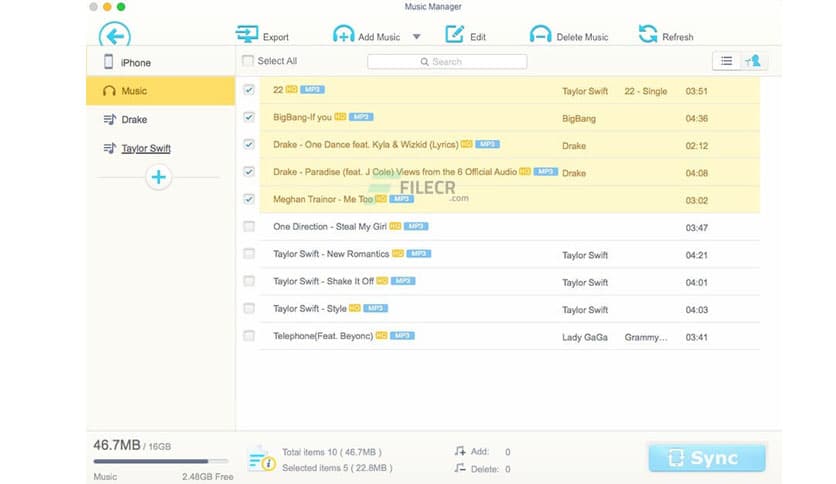The image size is (836, 484).
Task: Check the One Direction - Steal My Girl box
Action: 249,227
